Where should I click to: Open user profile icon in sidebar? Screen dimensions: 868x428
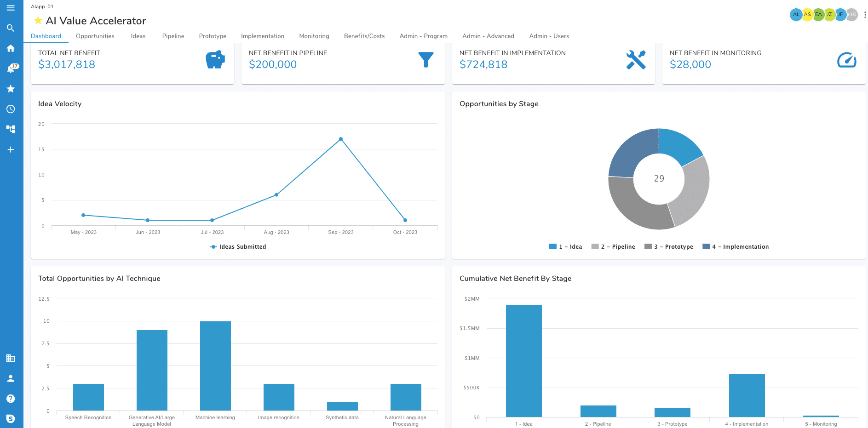(11, 378)
